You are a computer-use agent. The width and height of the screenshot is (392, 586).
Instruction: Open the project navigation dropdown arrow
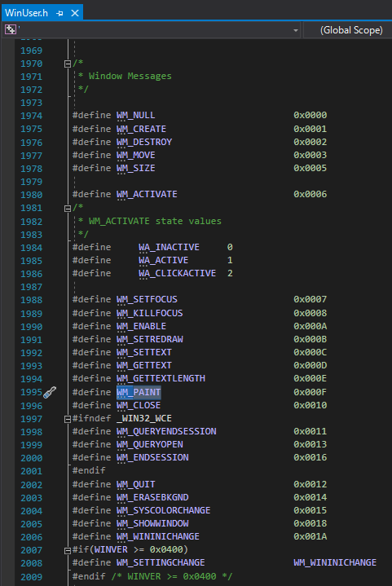pos(296,30)
